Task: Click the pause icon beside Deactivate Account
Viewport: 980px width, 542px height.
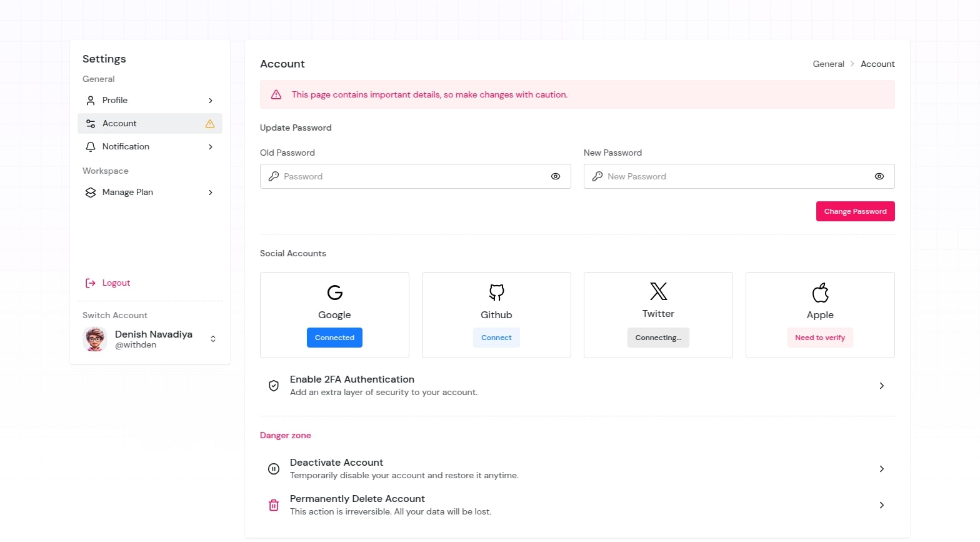Action: pos(274,469)
